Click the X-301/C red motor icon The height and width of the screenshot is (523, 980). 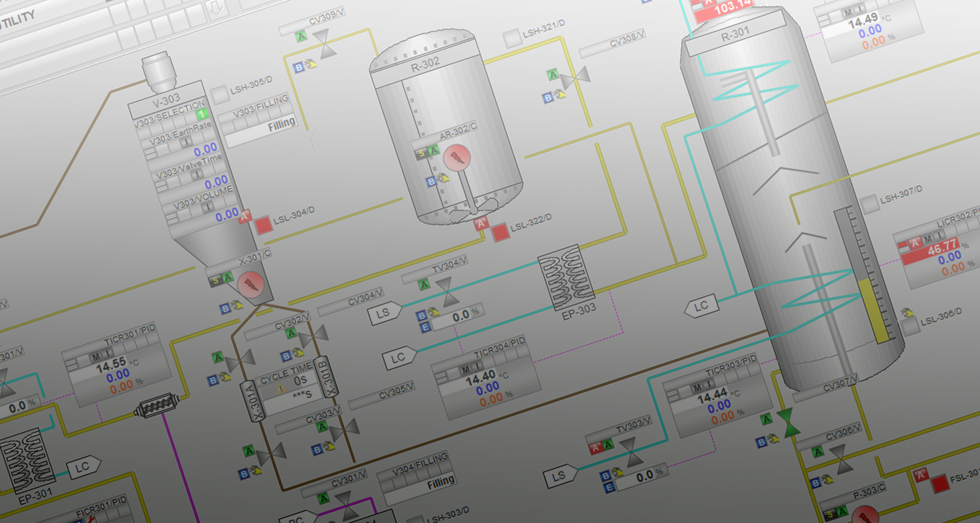click(251, 284)
